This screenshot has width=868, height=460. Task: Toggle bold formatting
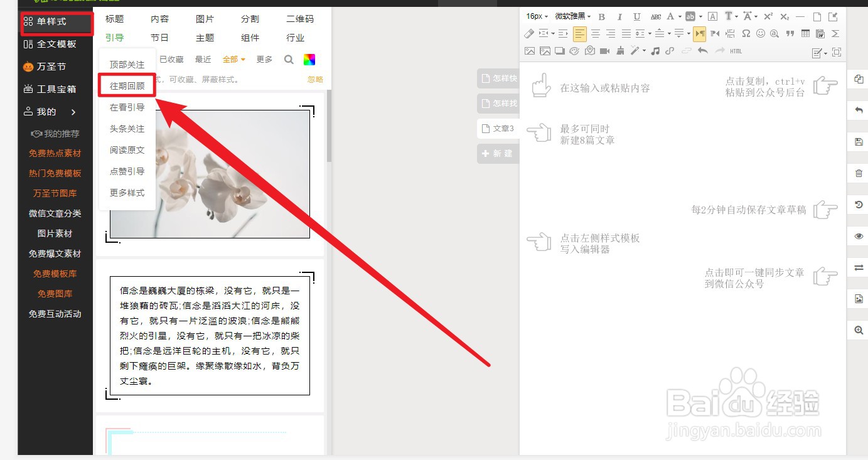click(601, 16)
